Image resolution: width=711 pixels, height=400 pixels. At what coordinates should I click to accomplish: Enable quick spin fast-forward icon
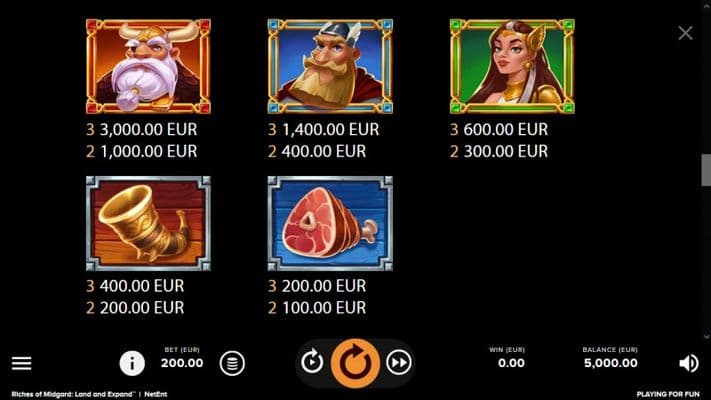point(399,362)
